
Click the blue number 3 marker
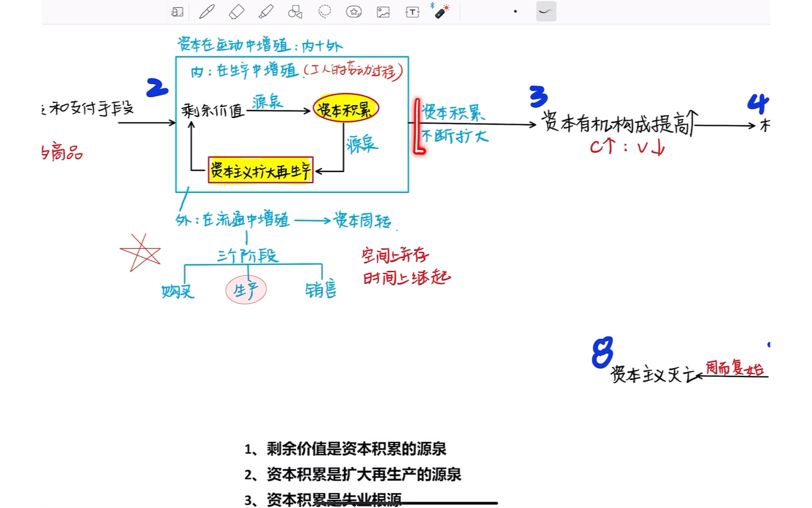(x=538, y=96)
